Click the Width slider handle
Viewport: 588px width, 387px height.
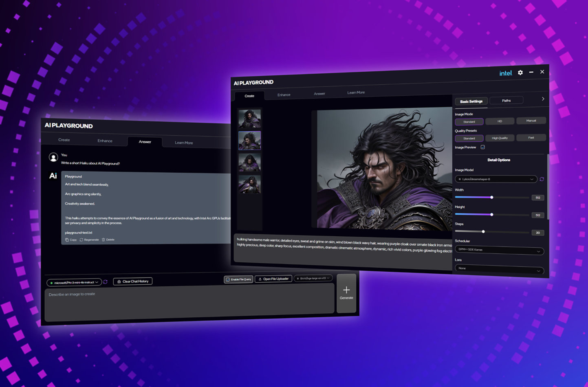492,197
